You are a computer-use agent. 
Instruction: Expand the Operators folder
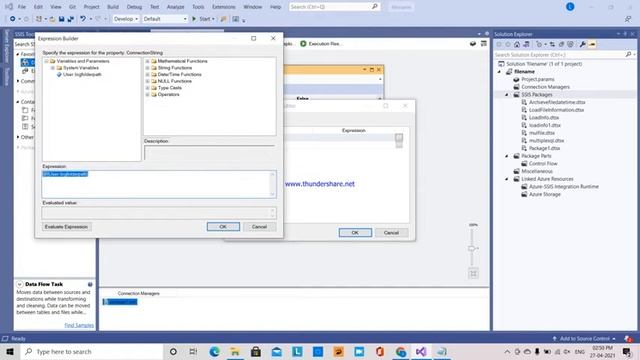click(x=147, y=94)
